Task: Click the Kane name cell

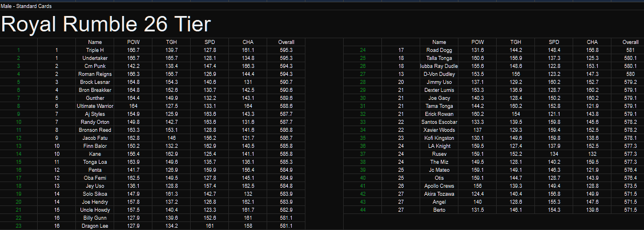Action: [95, 154]
